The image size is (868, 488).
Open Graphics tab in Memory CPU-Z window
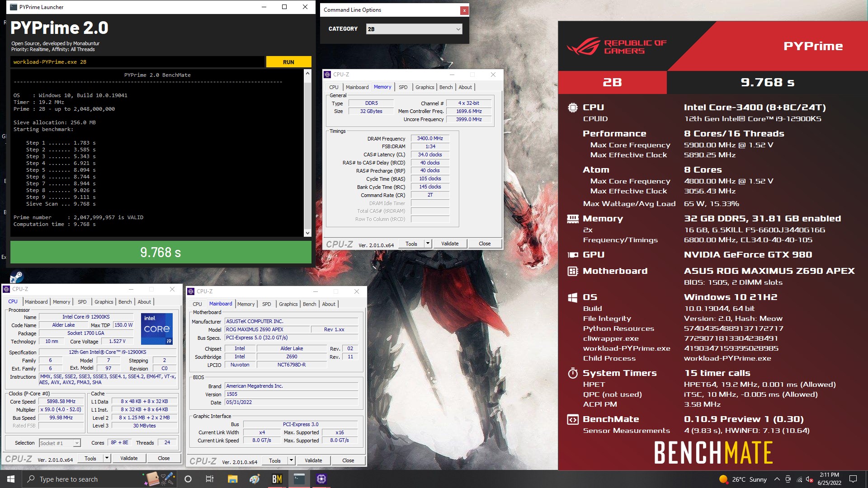[425, 87]
